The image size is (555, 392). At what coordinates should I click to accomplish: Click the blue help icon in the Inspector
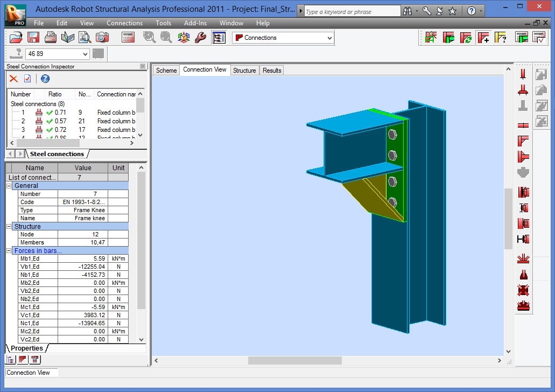pyautogui.click(x=45, y=79)
